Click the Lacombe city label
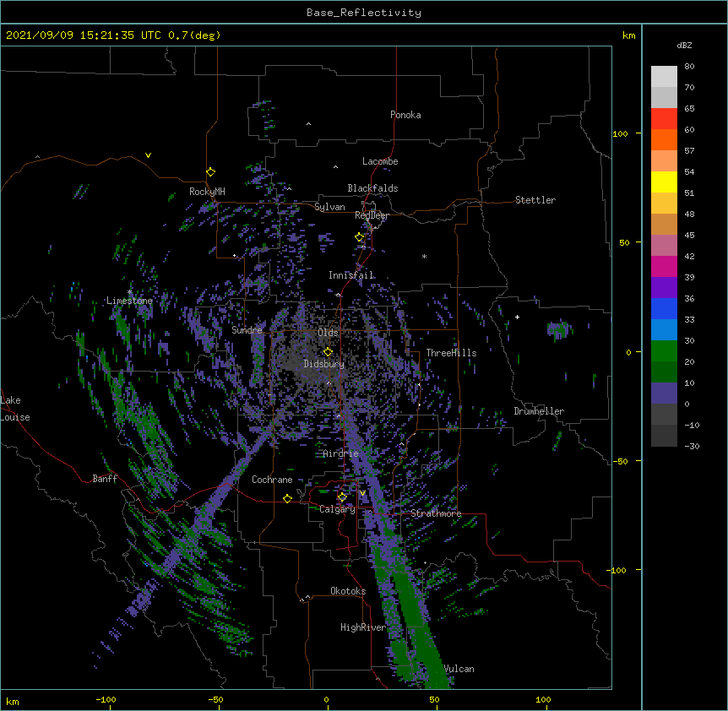728x711 pixels. click(380, 161)
